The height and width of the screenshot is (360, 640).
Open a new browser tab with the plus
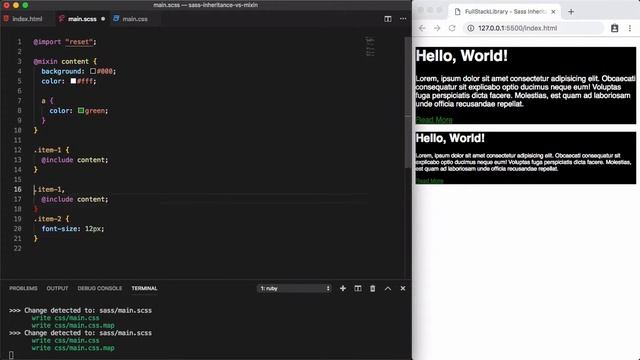pyautogui.click(x=571, y=12)
